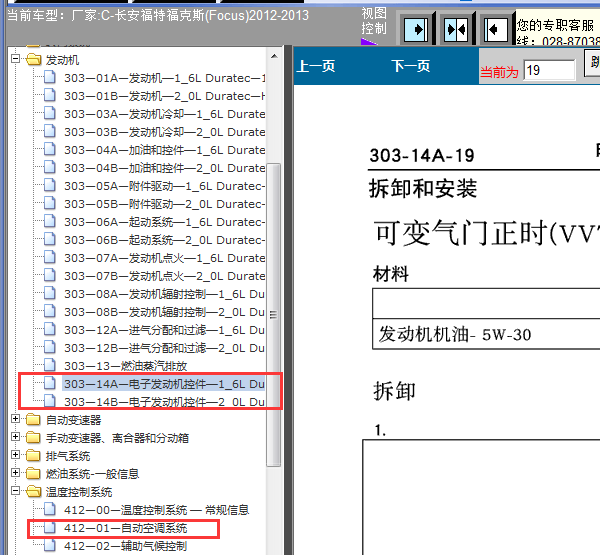Click the 发动机 folder icon
600x555 pixels.
(x=34, y=59)
